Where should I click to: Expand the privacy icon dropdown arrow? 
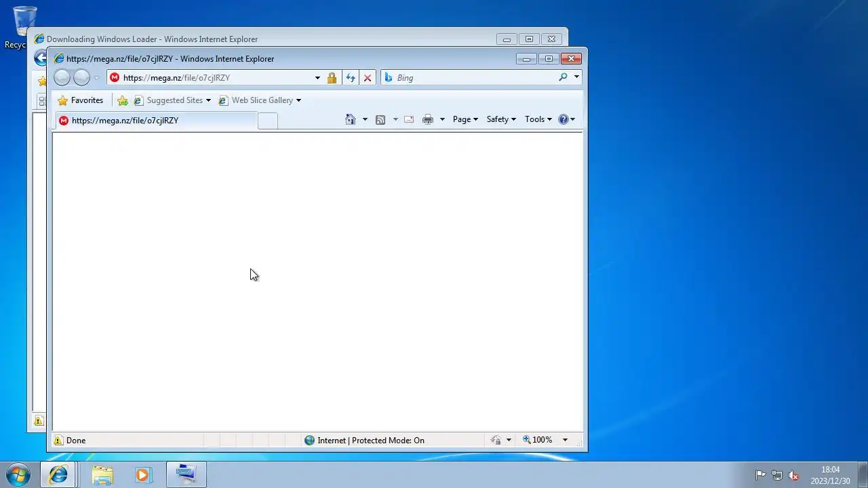point(509,441)
